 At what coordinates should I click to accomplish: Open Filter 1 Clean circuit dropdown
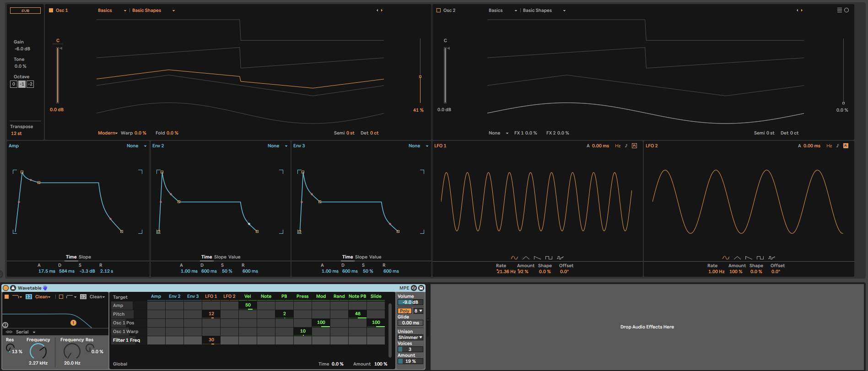43,296
